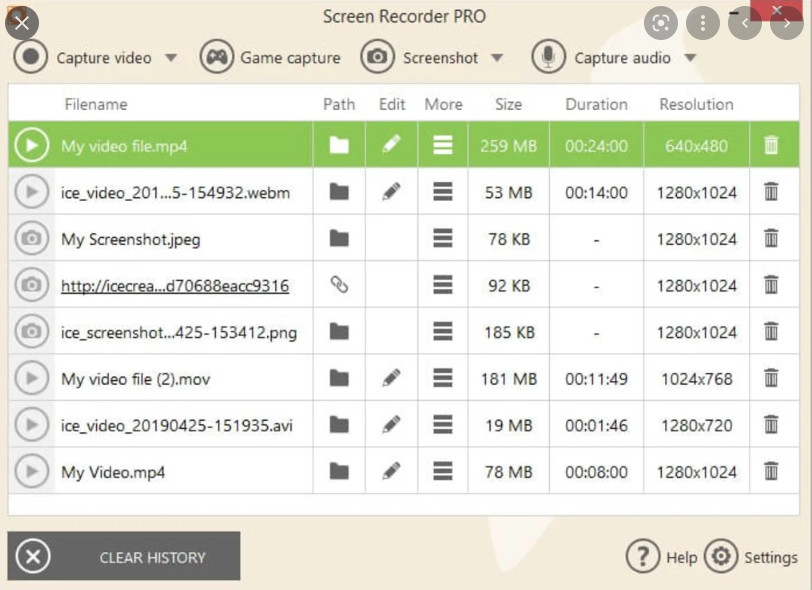Open folder for My Screenshot.jpeg
812x590 pixels.
click(x=339, y=238)
